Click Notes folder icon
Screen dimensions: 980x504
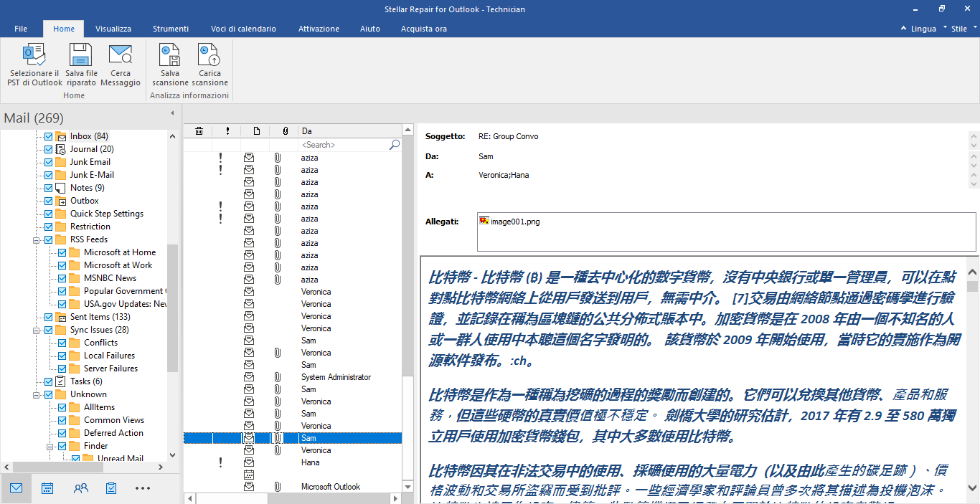click(x=61, y=188)
